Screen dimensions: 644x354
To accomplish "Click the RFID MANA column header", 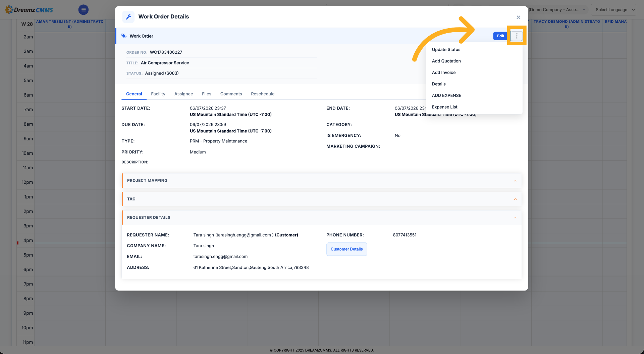I will (x=615, y=21).
